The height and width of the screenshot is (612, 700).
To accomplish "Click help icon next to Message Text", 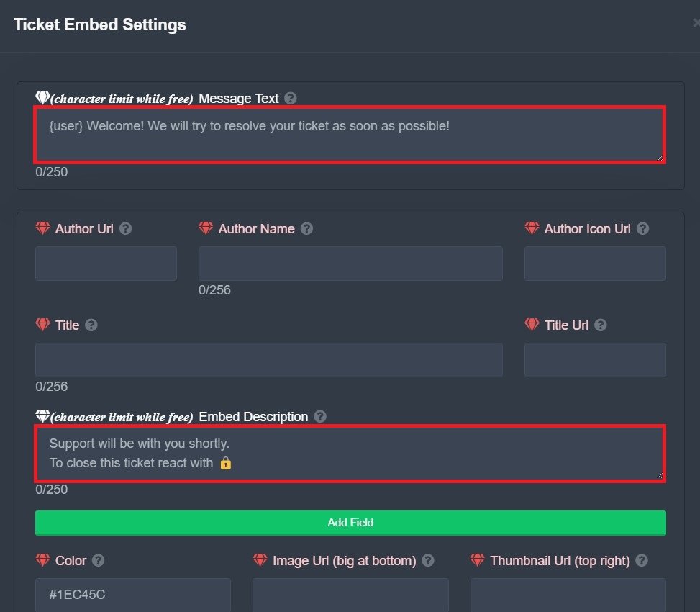I will click(x=291, y=99).
